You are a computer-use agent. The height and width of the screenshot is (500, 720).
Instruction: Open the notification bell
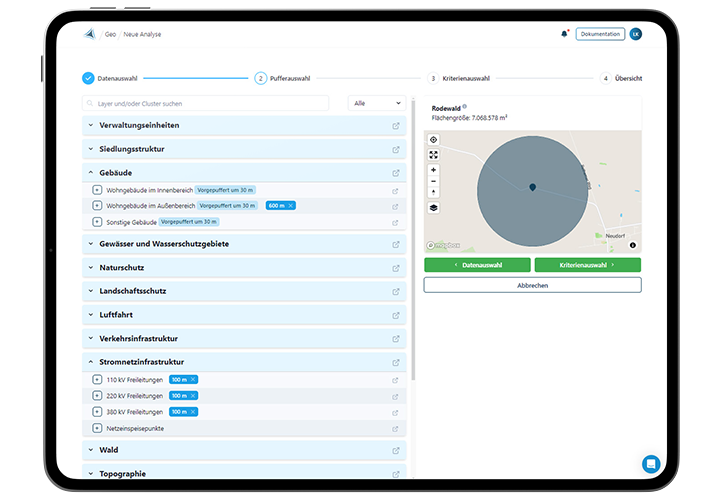(x=564, y=34)
